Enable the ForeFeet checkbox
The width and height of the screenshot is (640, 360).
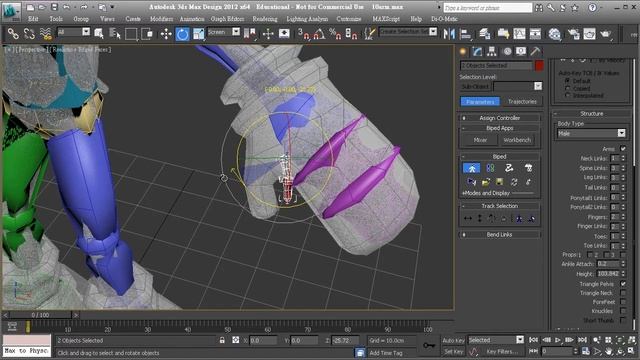[623, 302]
